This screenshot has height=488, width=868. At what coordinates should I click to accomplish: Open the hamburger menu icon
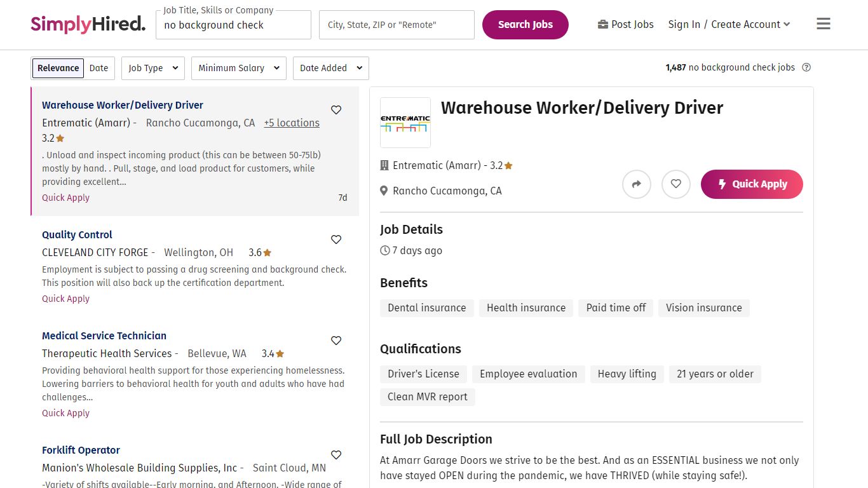coord(824,24)
